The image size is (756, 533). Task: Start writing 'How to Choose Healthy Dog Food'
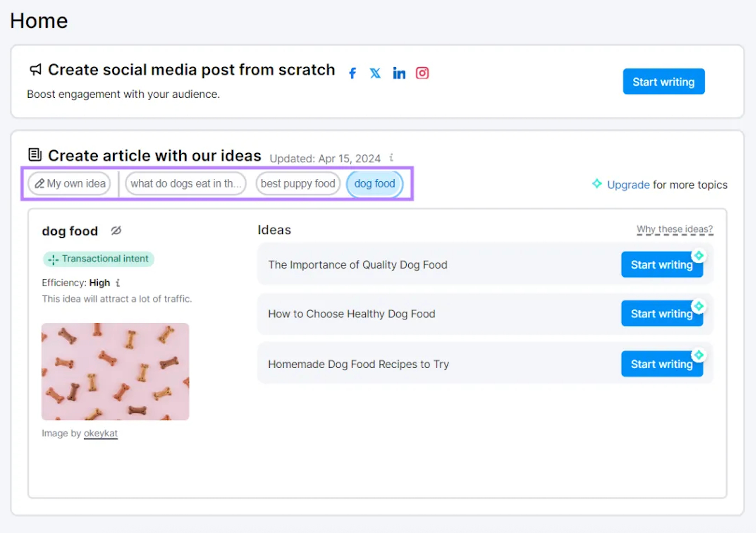point(661,313)
